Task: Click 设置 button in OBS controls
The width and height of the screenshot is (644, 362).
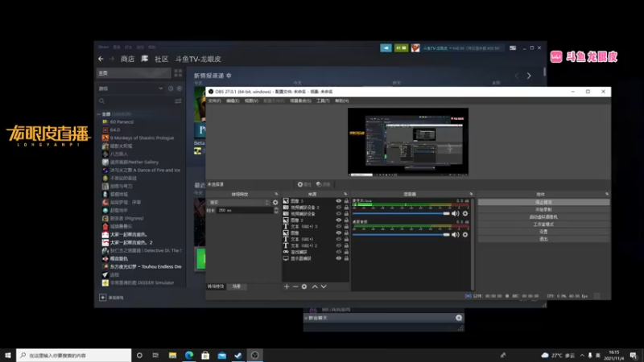Action: pos(543,232)
